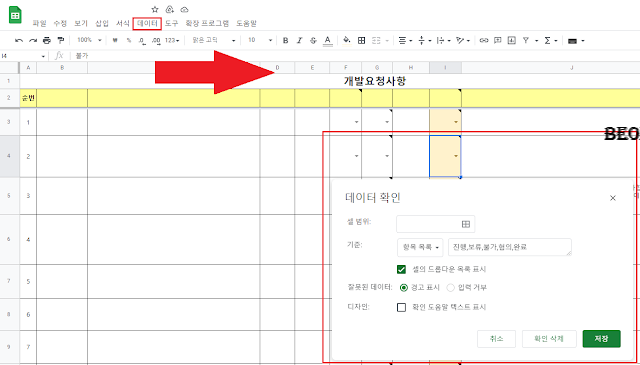
Task: Open the text color picker
Action: pos(327,40)
